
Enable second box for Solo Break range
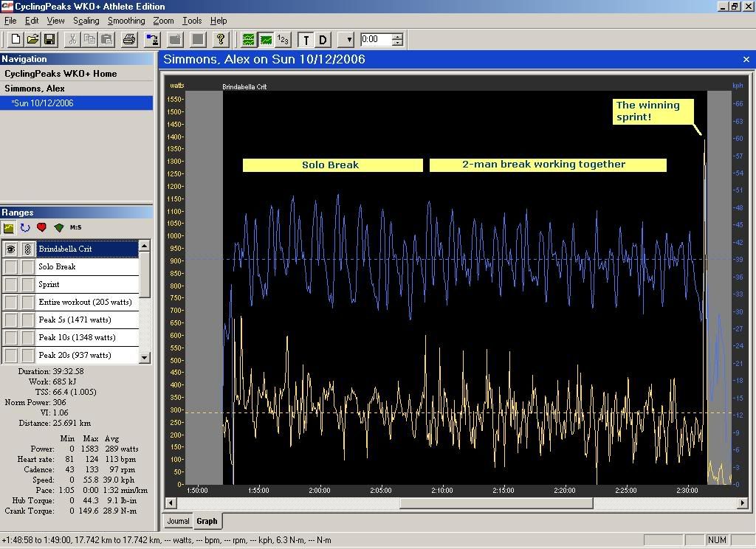[x=27, y=266]
